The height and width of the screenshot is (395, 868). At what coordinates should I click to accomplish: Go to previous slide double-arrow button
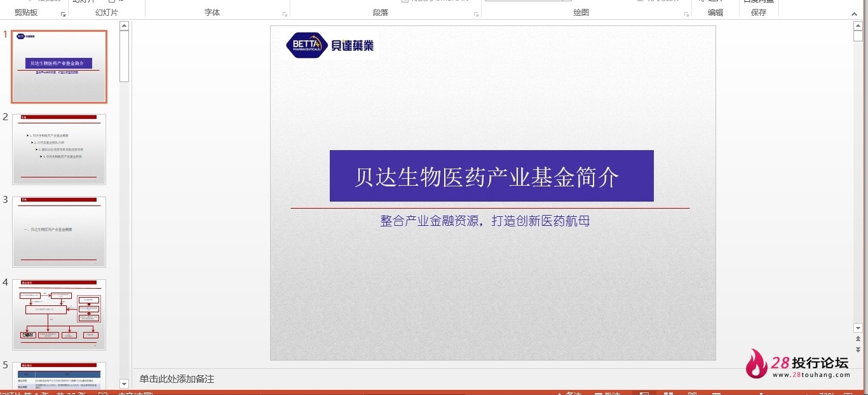858,340
